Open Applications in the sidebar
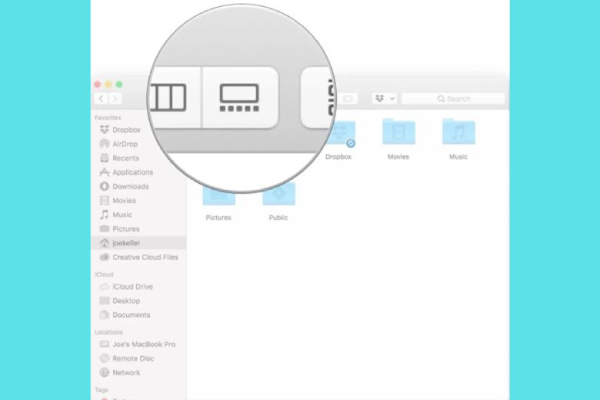 (139, 172)
